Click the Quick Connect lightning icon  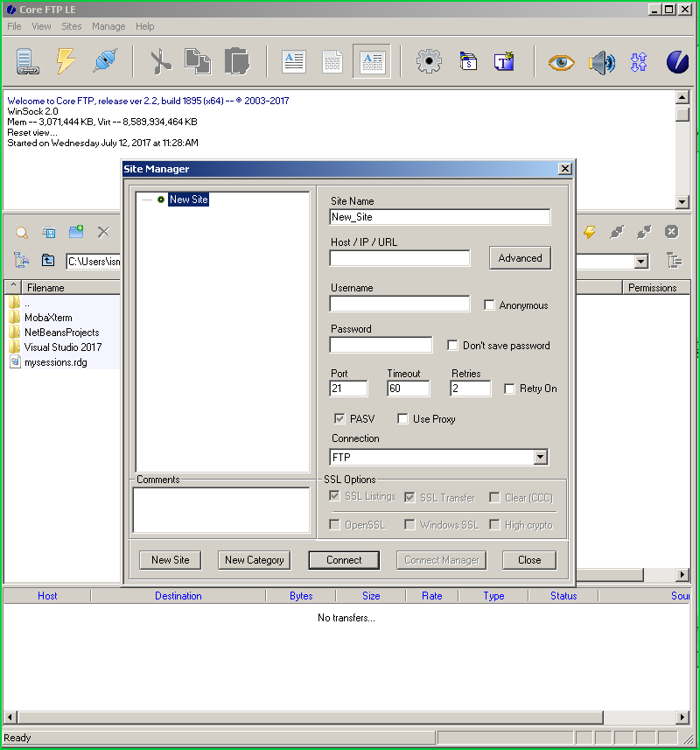(66, 61)
